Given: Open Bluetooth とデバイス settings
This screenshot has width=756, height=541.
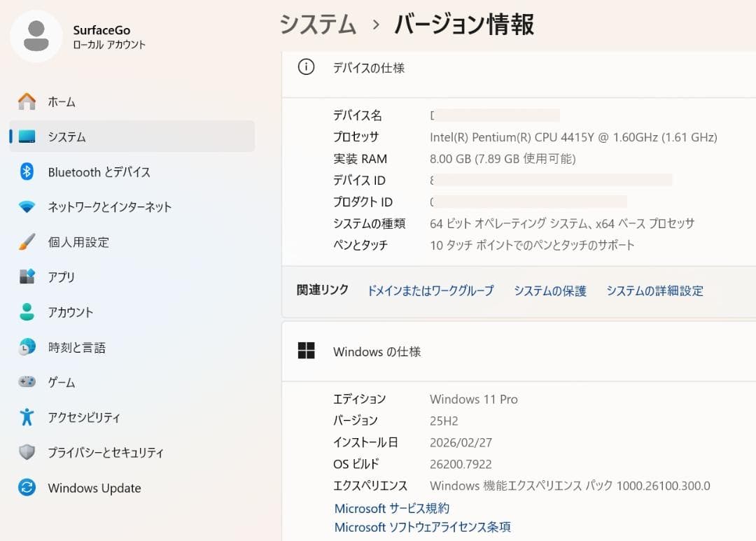Looking at the screenshot, I should pos(132,172).
